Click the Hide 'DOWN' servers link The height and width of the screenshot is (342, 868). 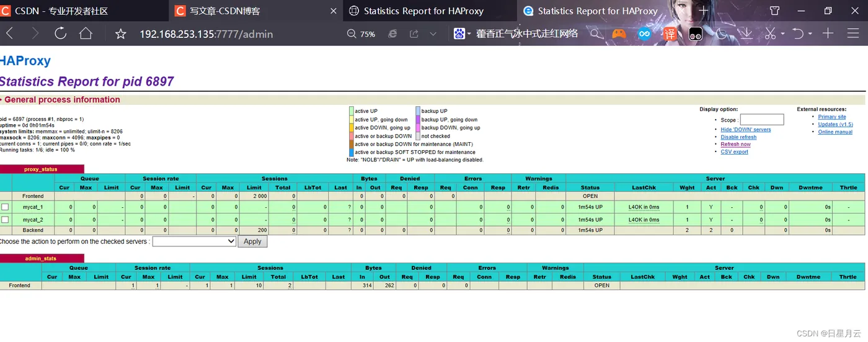746,130
